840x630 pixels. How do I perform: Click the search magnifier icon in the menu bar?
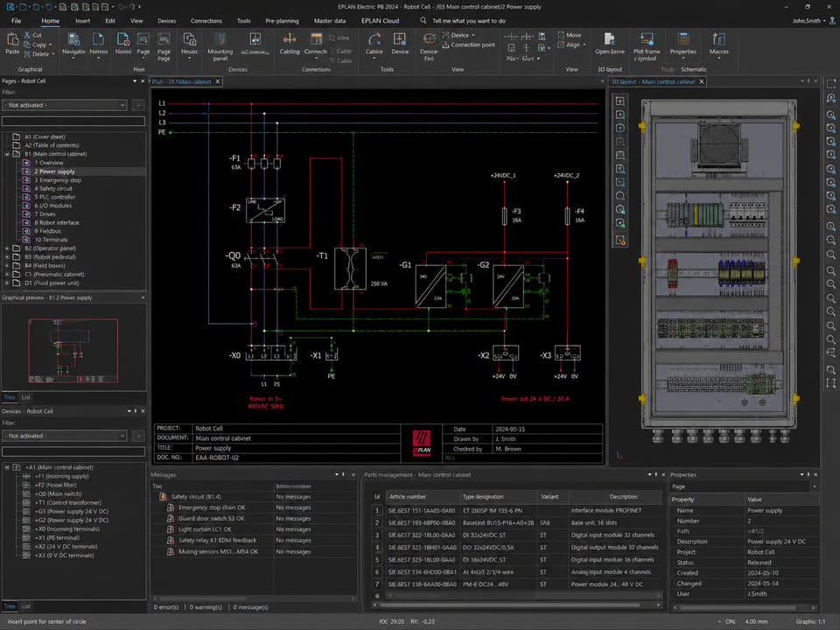423,20
